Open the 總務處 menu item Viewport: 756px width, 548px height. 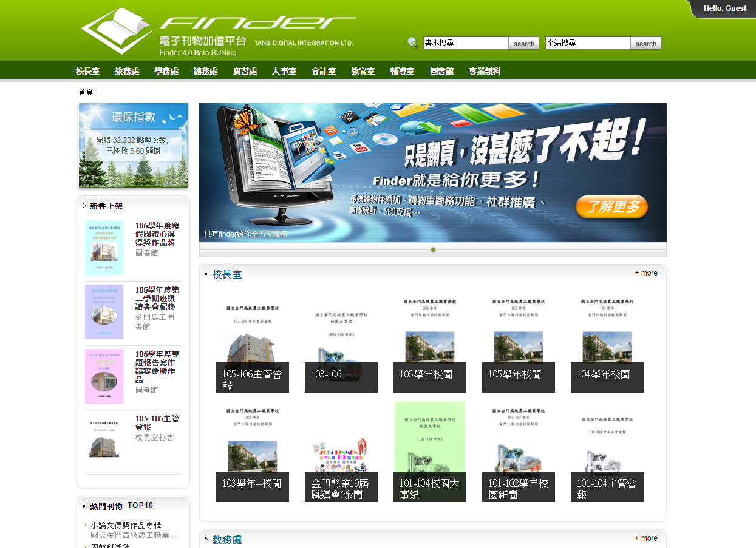(x=206, y=71)
